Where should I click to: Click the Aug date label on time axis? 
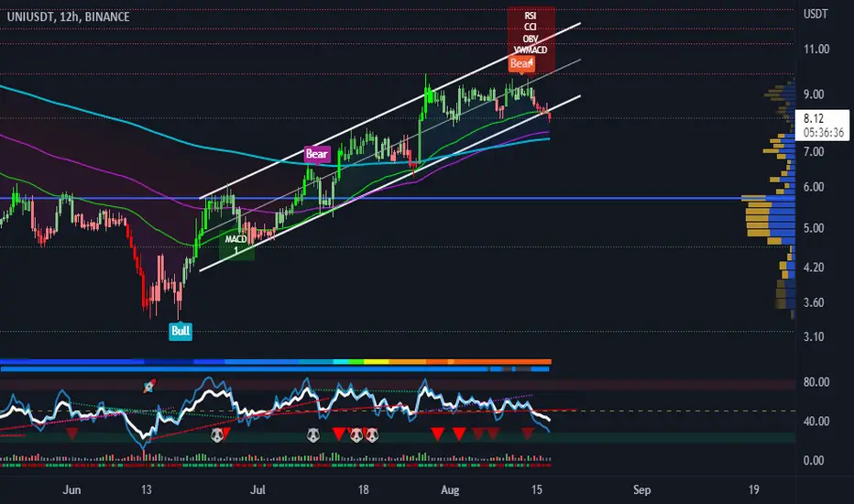pos(450,489)
